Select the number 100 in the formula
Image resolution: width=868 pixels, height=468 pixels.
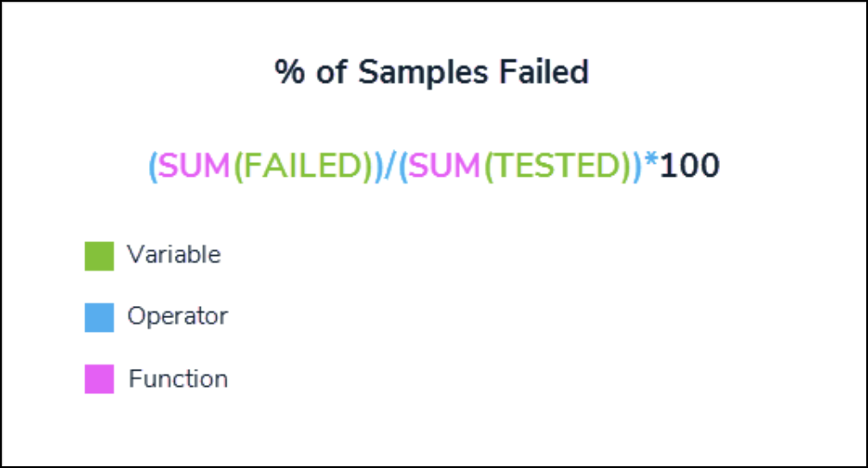click(689, 165)
